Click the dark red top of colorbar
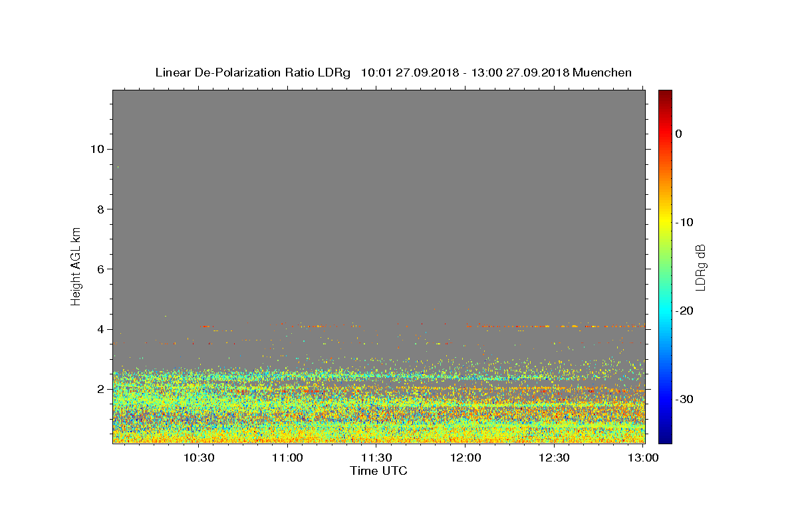Image resolution: width=798 pixels, height=532 pixels. pos(665,94)
